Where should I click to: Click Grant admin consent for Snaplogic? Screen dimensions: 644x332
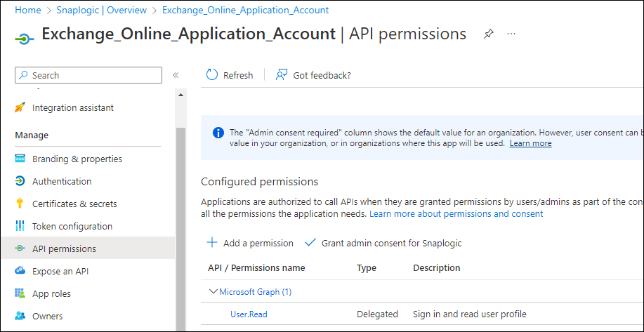click(383, 243)
